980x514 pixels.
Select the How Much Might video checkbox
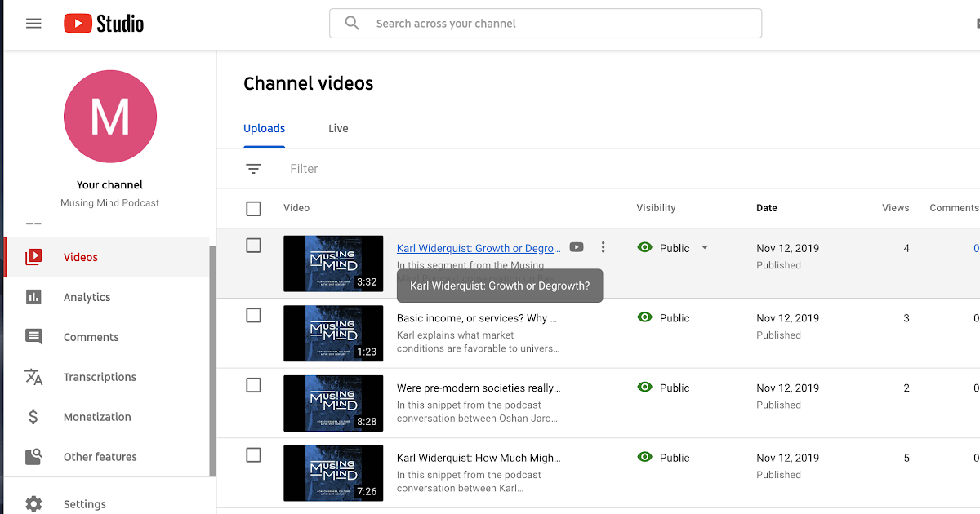(x=254, y=455)
